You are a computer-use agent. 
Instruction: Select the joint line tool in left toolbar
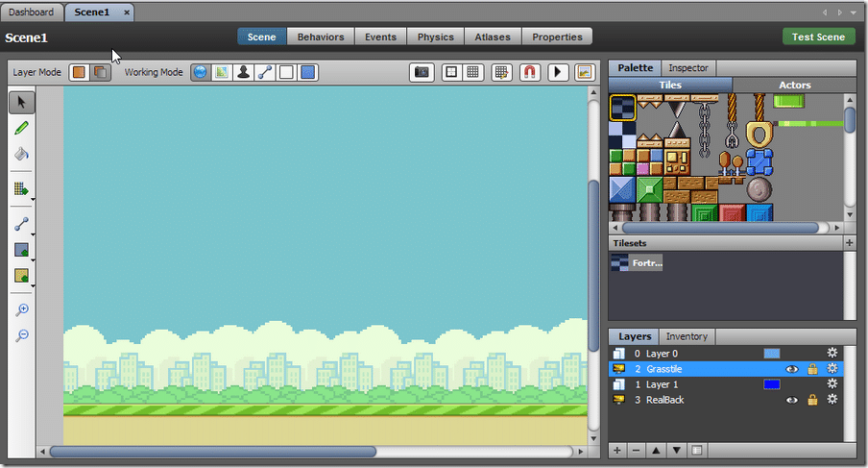21,224
